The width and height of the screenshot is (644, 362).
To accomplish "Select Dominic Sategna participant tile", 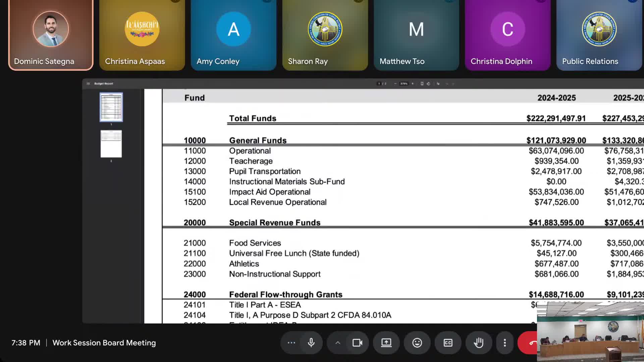I will pos(51,35).
